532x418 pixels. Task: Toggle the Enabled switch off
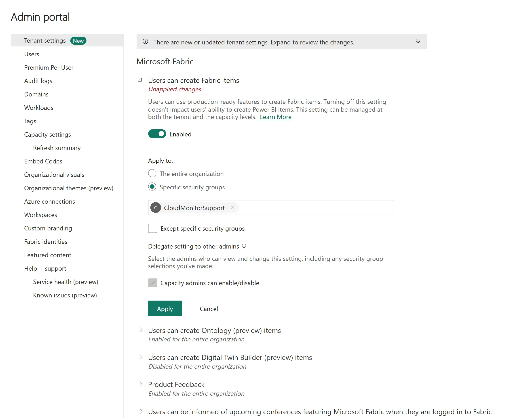point(157,134)
